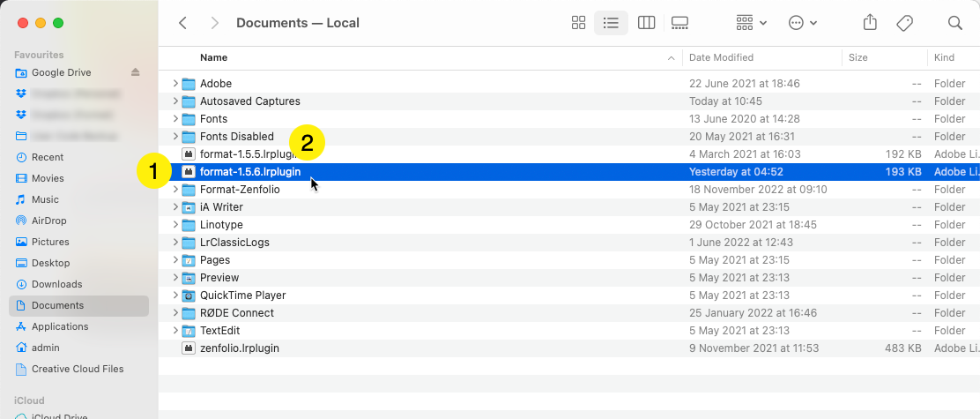Eject Google Drive from the sidebar

(x=136, y=72)
